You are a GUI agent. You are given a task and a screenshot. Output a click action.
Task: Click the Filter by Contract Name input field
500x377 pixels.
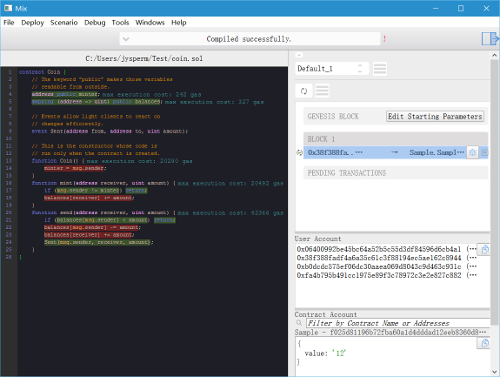[x=398, y=323]
